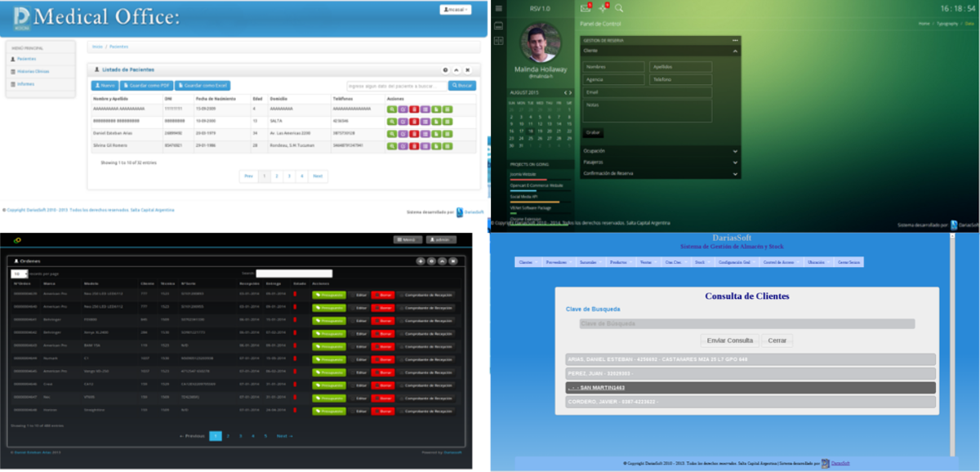Click the mail envelope notification icon
Image resolution: width=980 pixels, height=472 pixels.
(585, 8)
